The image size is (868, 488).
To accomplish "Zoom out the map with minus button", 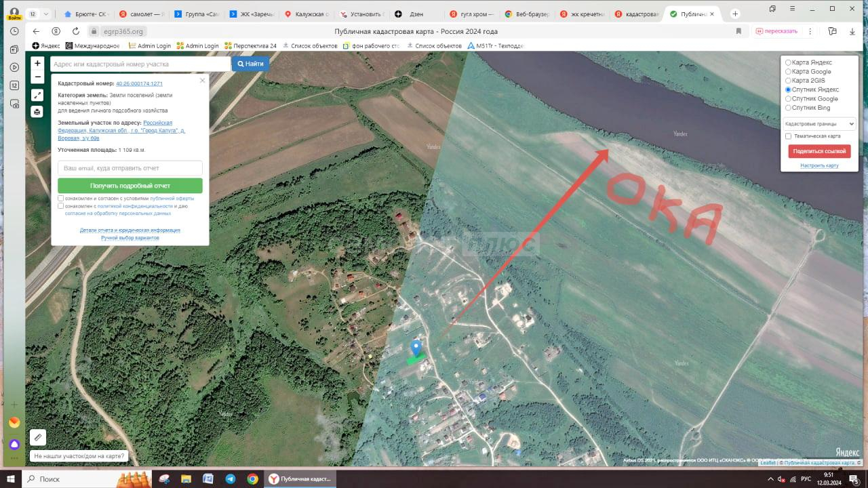I will click(x=37, y=77).
